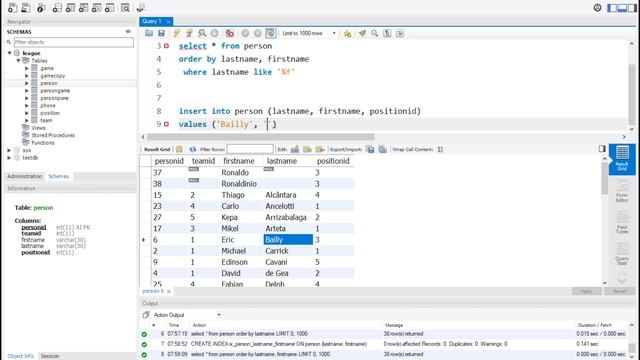Switch to Result Grid view panel
The width and height of the screenshot is (640, 360).
pyautogui.click(x=622, y=158)
